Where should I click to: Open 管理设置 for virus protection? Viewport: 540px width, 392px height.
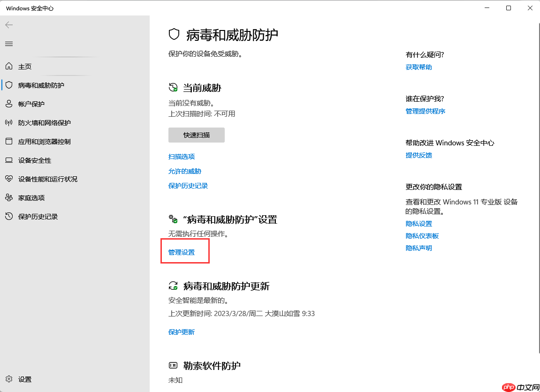point(181,251)
